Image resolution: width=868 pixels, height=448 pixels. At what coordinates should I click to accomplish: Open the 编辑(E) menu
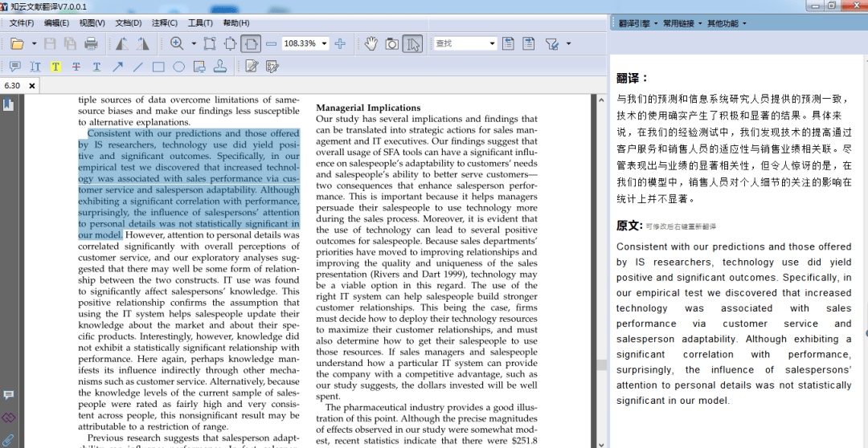(56, 23)
